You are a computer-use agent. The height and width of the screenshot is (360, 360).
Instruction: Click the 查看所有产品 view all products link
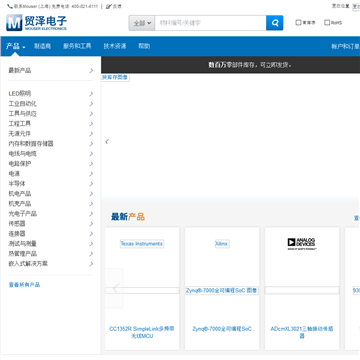(24, 285)
